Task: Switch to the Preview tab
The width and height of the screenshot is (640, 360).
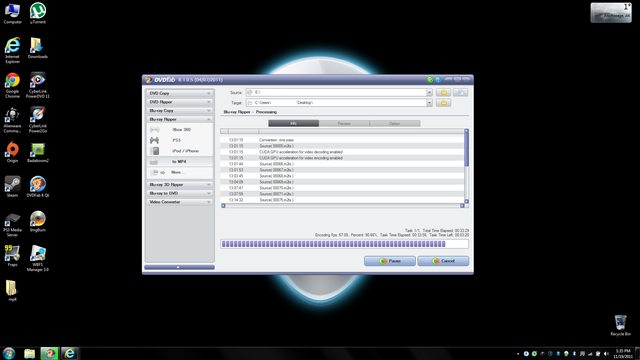Action: [344, 123]
